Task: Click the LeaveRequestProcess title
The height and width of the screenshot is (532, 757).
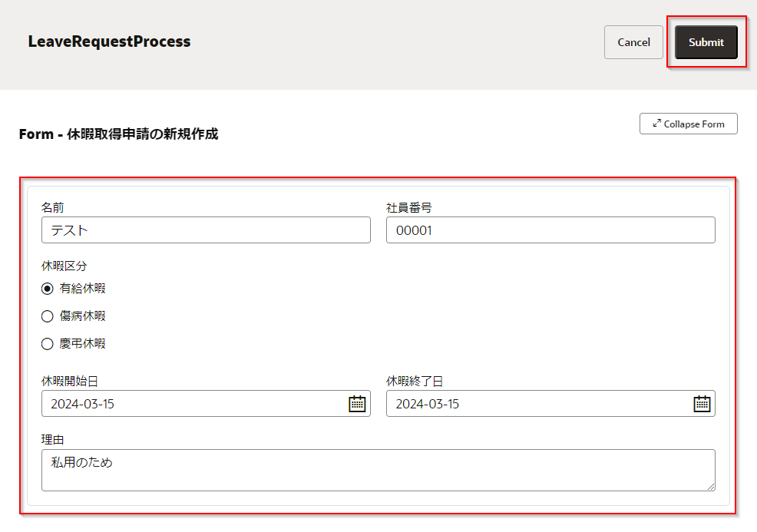Action: click(109, 41)
